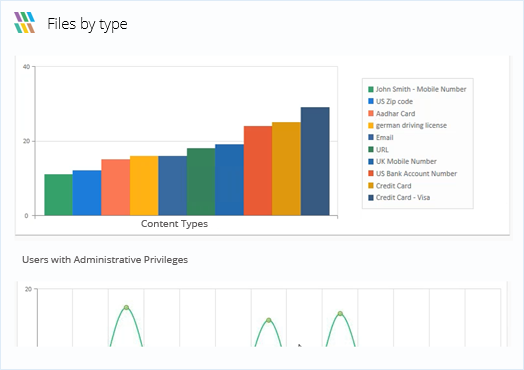
Task: Click the colorful striped logo icon
Action: 24,22
